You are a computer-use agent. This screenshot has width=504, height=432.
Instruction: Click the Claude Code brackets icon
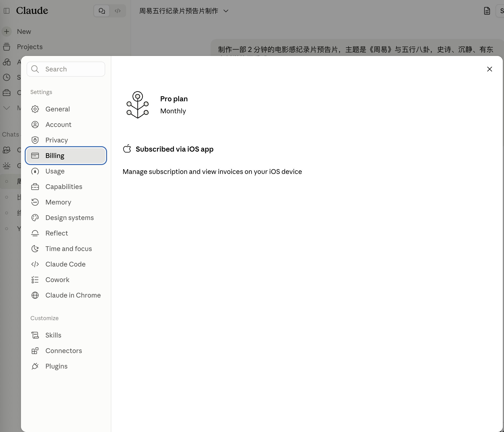35,264
